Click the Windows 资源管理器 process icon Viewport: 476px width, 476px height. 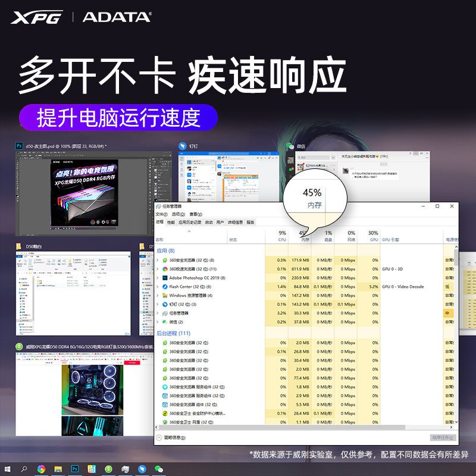click(x=165, y=295)
